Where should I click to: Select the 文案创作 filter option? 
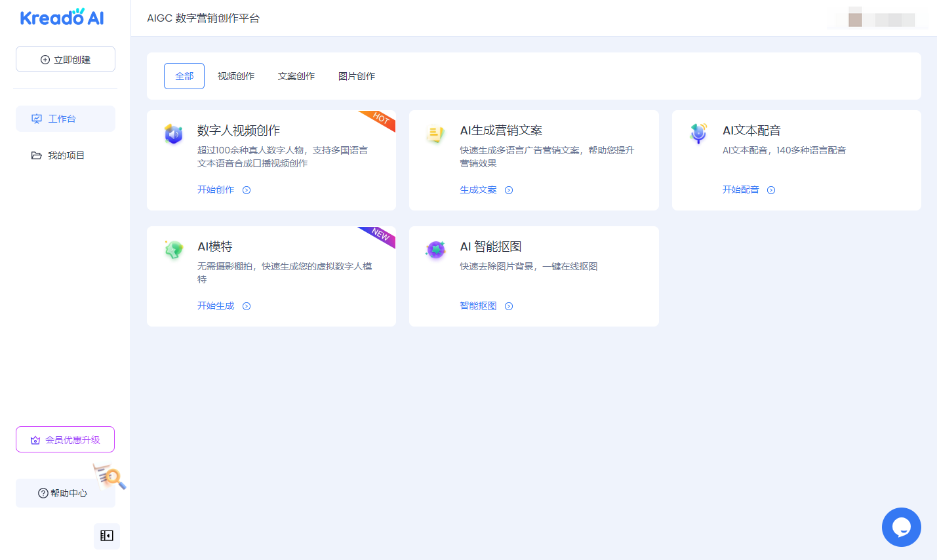[296, 75]
